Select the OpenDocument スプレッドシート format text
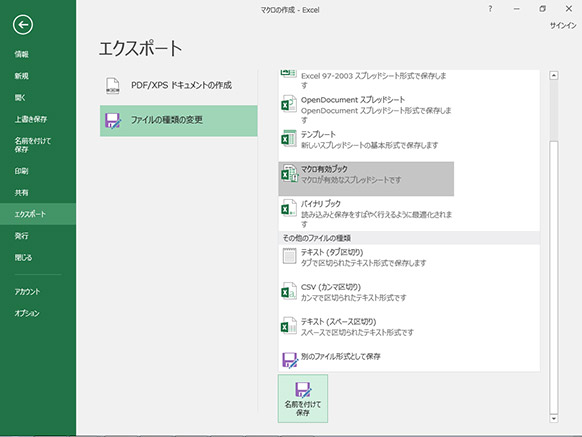The height and width of the screenshot is (437, 582). click(353, 100)
